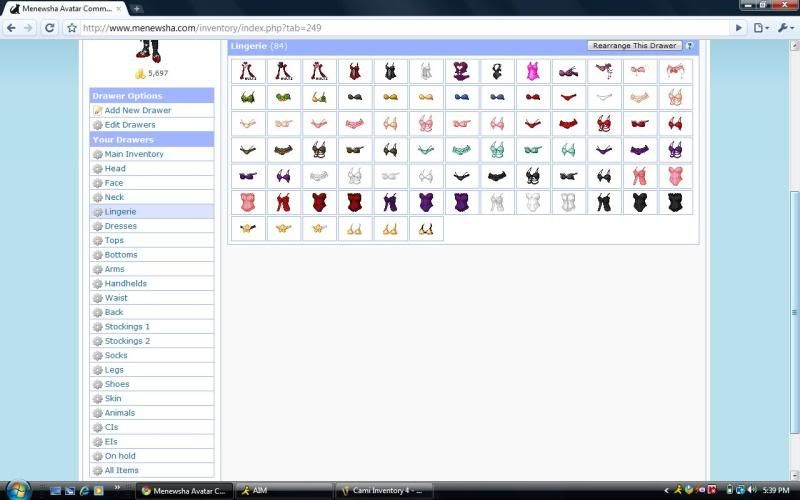Open the Main Inventory drawer
800x500 pixels.
134,154
